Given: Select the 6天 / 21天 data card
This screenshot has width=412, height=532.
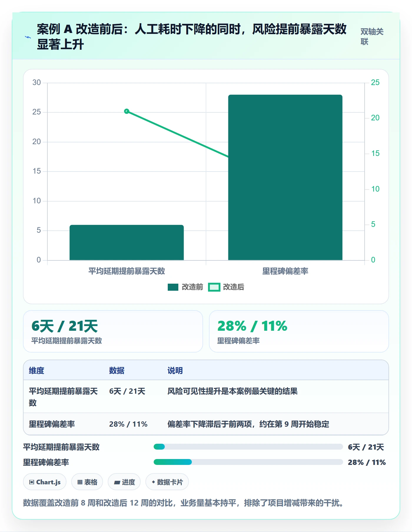Looking at the screenshot, I should coord(113,331).
